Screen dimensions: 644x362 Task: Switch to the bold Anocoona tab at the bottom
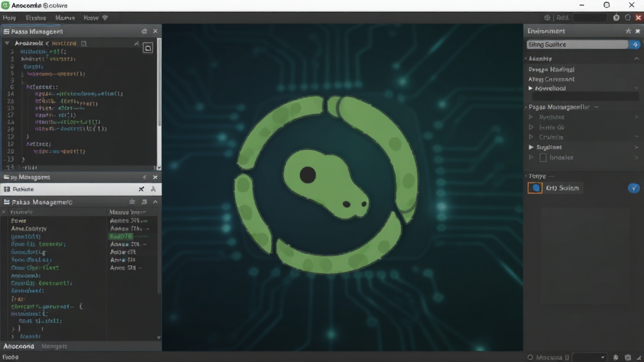(19, 346)
